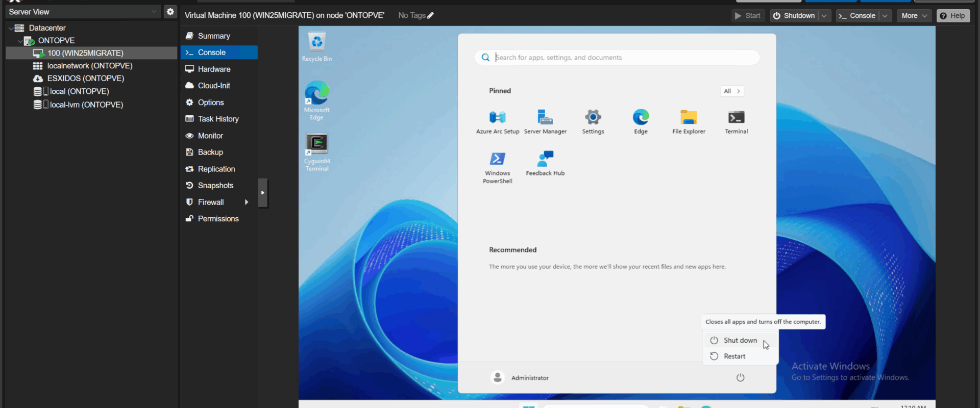
Task: Select Recycle Bin desktop icon
Action: (317, 47)
